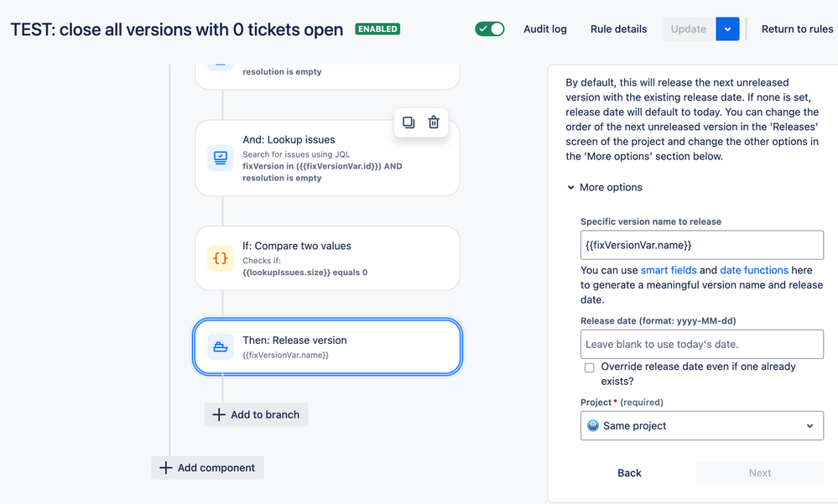
Task: Toggle the rule enabled switch off
Action: tap(490, 29)
